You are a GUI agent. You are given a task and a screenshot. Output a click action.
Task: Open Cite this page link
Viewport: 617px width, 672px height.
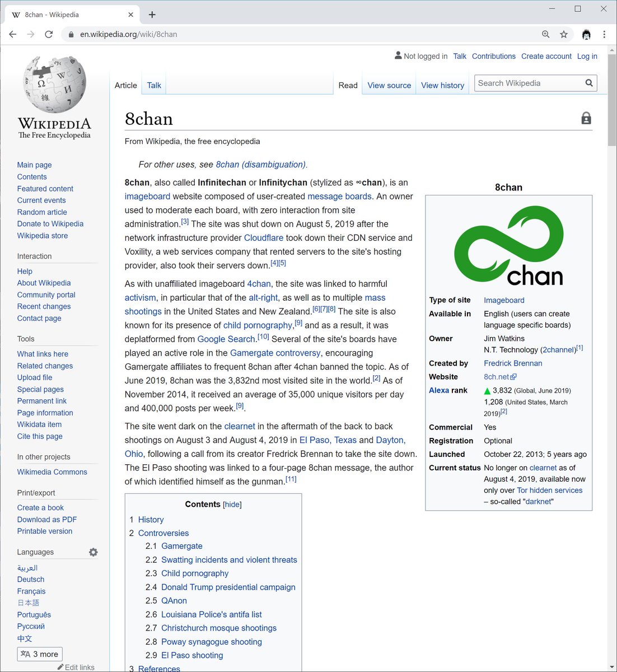point(40,436)
